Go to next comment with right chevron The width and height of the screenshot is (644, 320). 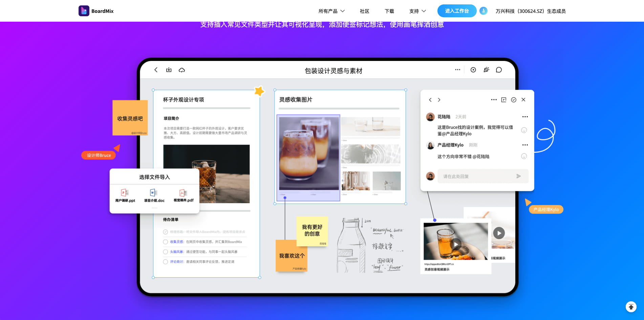(439, 100)
